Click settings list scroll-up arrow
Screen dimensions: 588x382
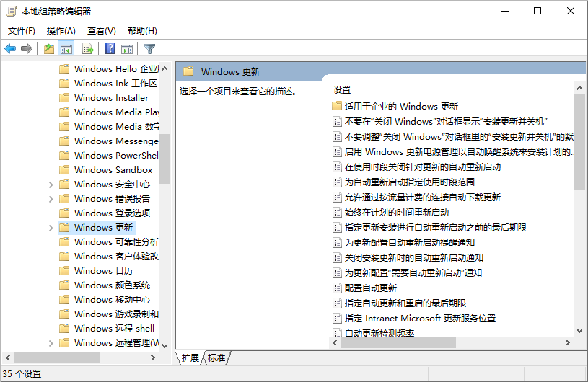(579, 89)
